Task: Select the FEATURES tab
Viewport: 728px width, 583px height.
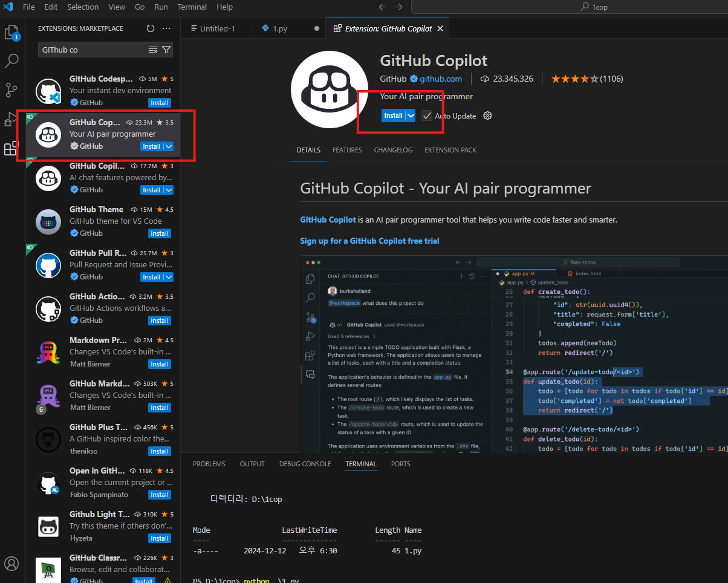Action: [347, 150]
